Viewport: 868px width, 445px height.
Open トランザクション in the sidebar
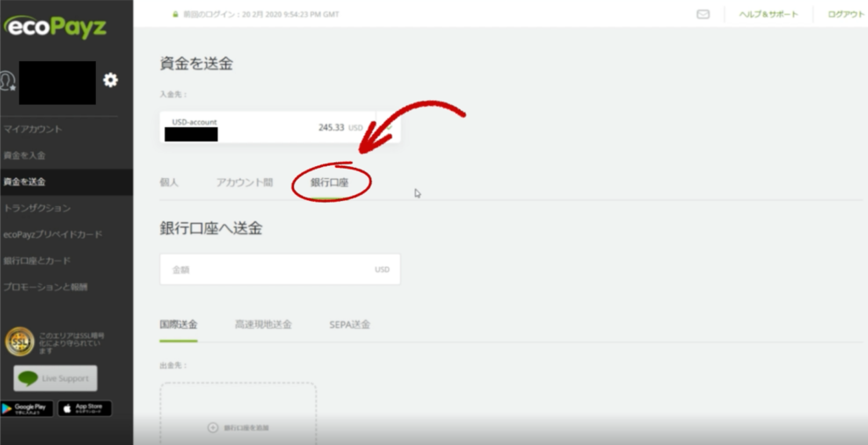(36, 208)
